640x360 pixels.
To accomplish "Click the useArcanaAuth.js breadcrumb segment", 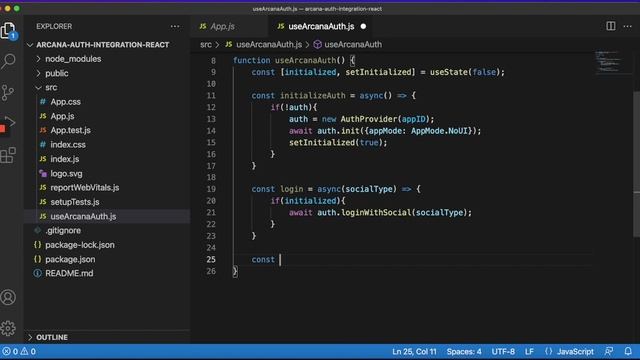I will [x=269, y=44].
